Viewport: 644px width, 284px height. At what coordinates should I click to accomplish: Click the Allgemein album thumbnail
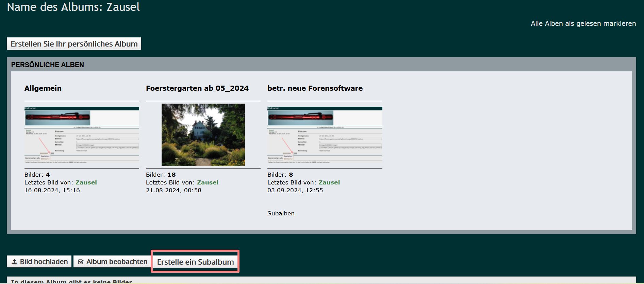point(82,135)
